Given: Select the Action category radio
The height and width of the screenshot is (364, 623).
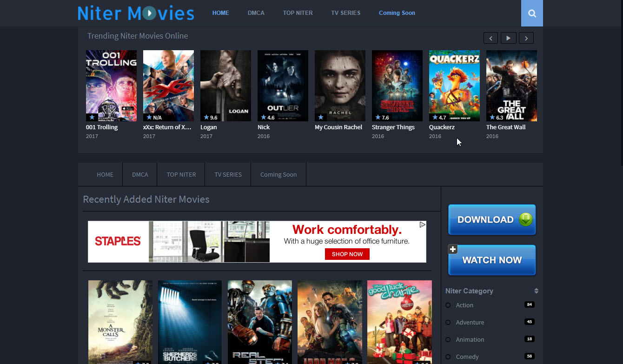Looking at the screenshot, I should tap(448, 305).
